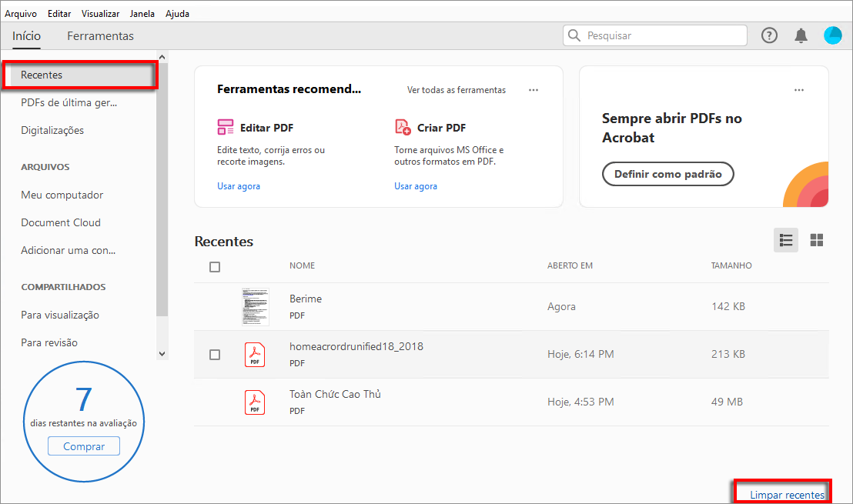Click the Criar PDF tool icon
853x504 pixels.
pyautogui.click(x=403, y=128)
